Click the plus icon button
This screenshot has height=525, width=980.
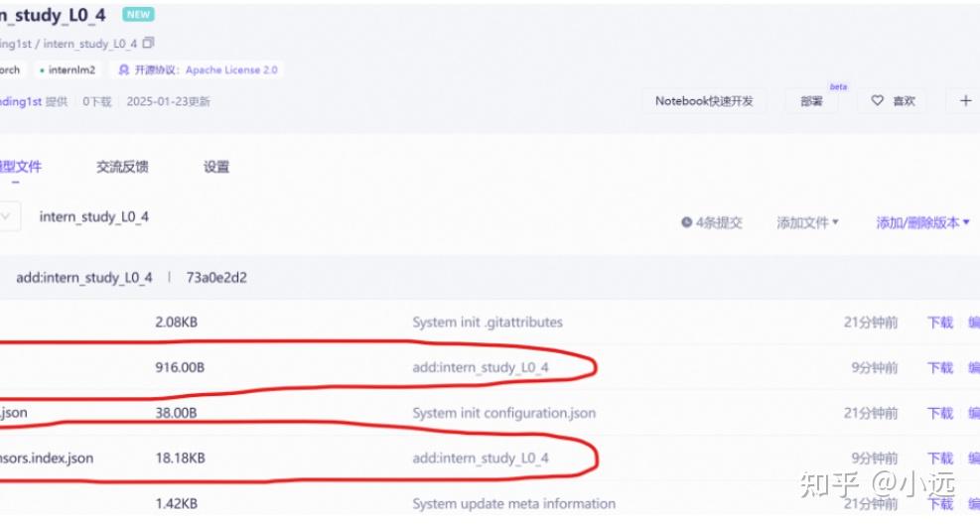click(965, 101)
